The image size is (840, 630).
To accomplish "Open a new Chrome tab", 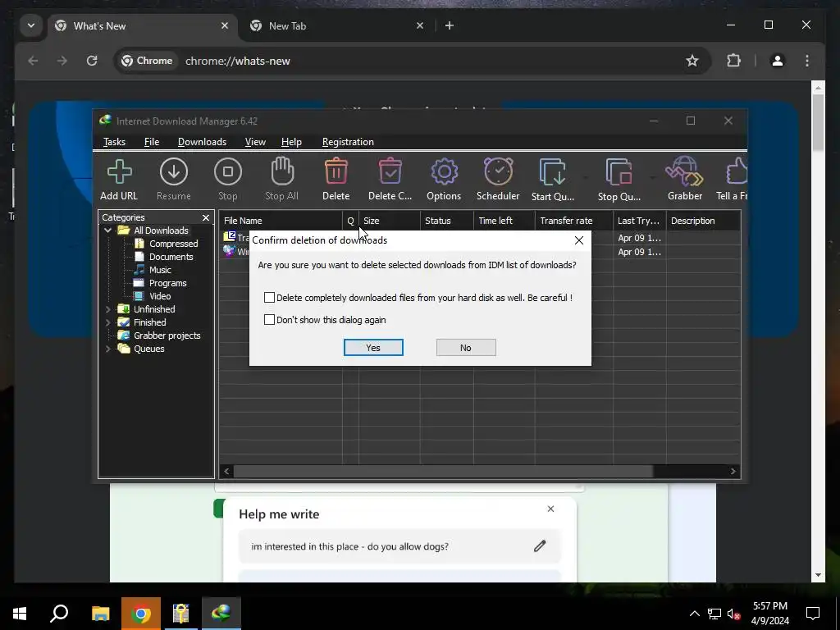I will (450, 25).
